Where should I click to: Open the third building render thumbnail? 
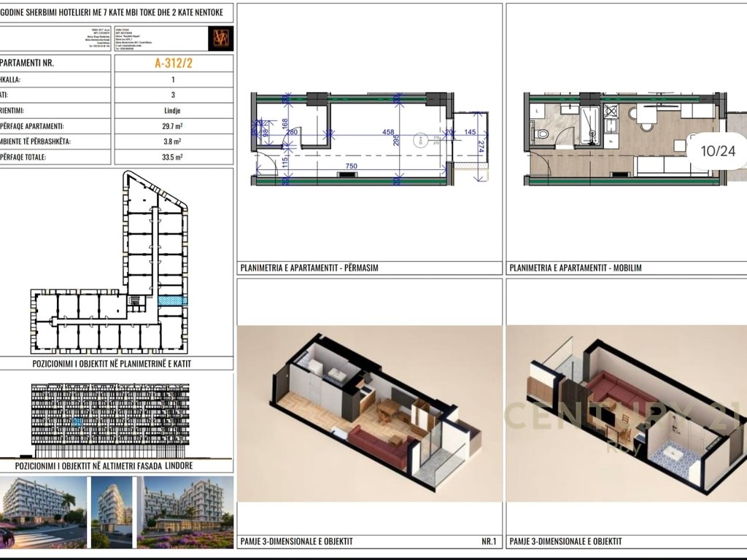tap(185, 511)
